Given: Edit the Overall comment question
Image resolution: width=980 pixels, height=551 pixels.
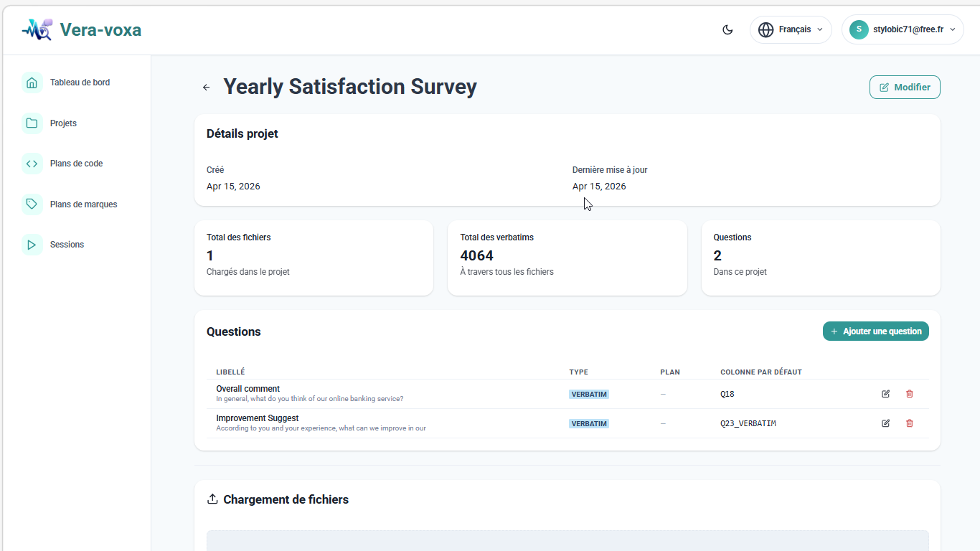Looking at the screenshot, I should 886,394.
